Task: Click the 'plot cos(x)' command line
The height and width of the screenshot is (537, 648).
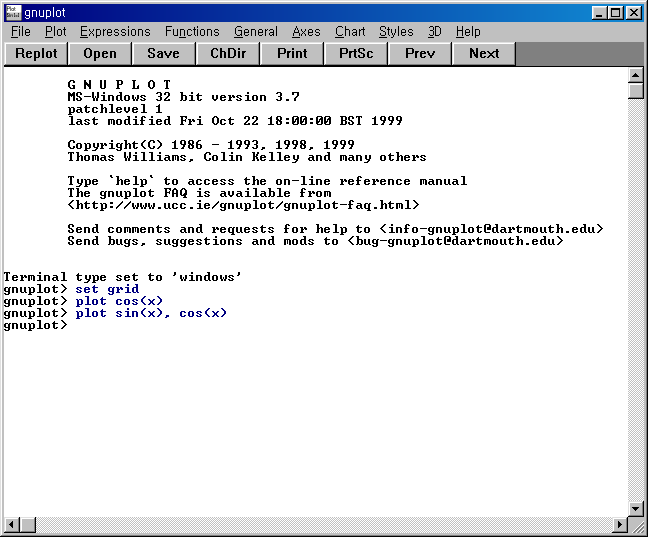Action: 119,301
